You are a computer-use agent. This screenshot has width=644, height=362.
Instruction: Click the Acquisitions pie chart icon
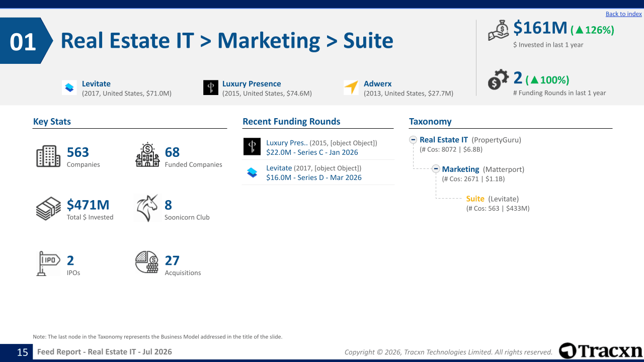147,262
